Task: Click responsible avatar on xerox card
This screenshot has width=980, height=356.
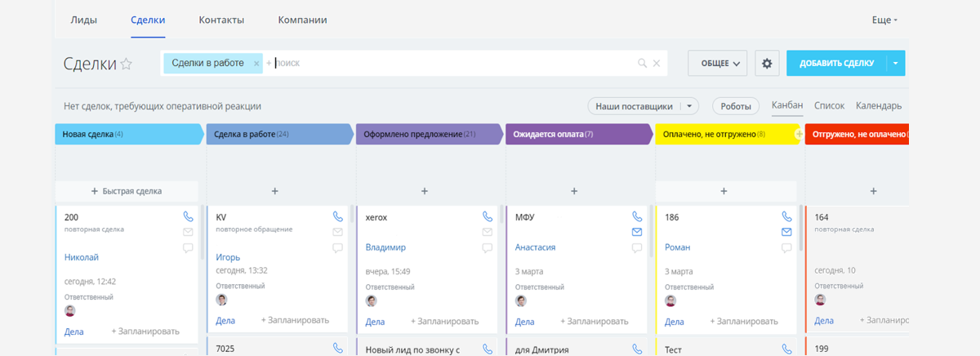Action: 372,300
